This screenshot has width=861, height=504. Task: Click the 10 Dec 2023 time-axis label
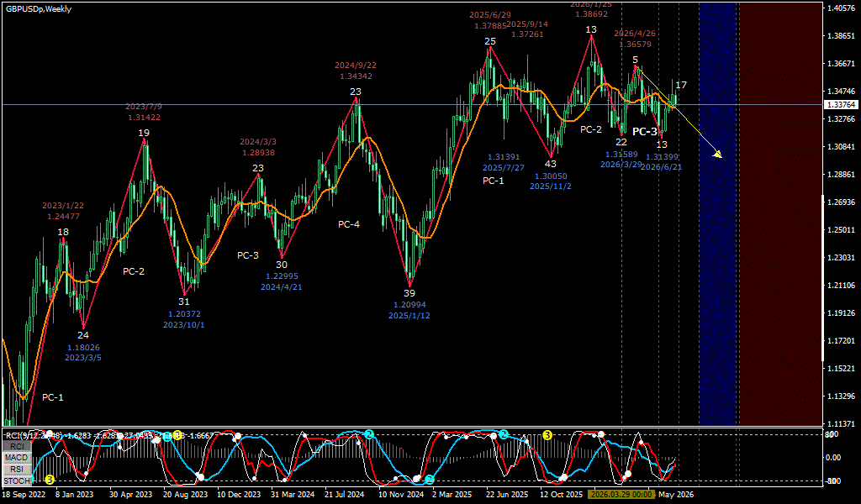[x=239, y=494]
